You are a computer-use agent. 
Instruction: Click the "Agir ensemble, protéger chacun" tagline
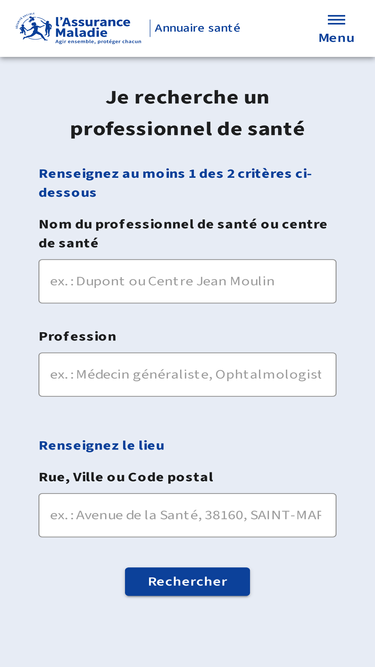coord(98,41)
